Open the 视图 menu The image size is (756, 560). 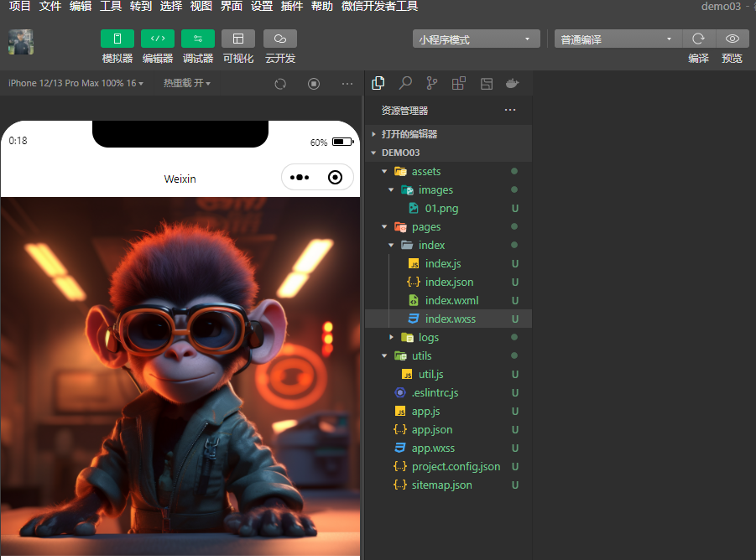coord(201,6)
